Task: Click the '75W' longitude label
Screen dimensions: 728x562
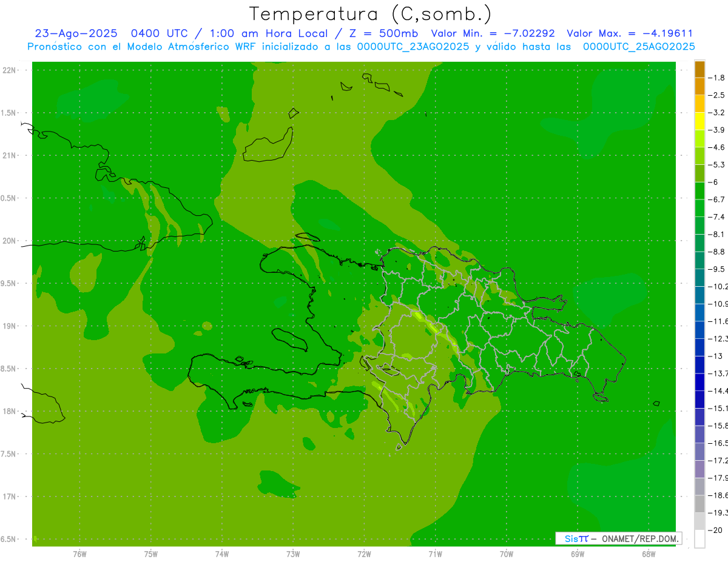Action: point(150,554)
